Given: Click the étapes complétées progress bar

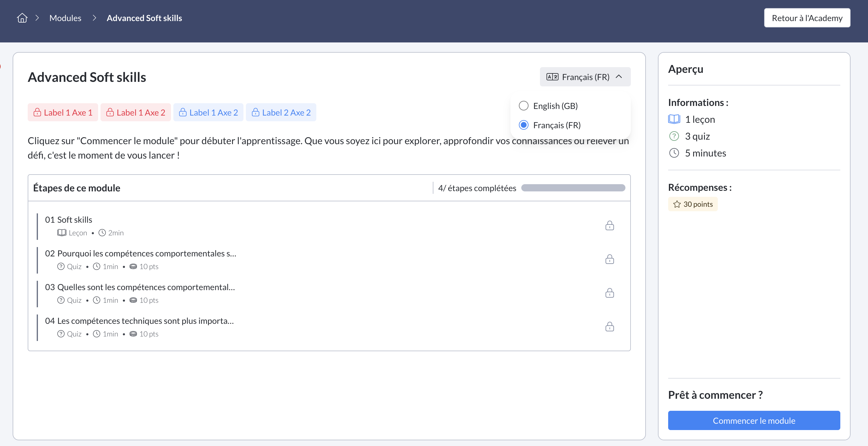Looking at the screenshot, I should [x=573, y=188].
